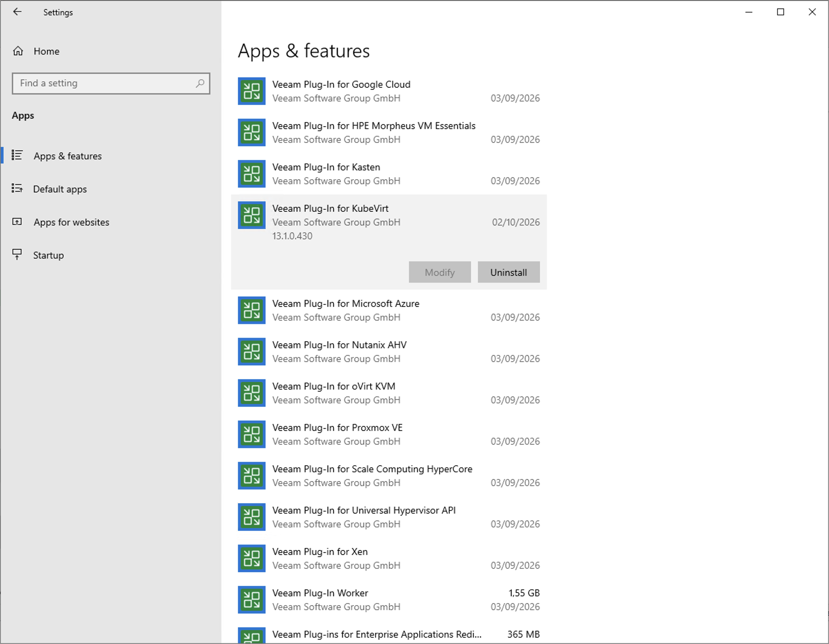
Task: Click the Veeam Plug-In for KubeVirt icon
Action: (x=252, y=215)
